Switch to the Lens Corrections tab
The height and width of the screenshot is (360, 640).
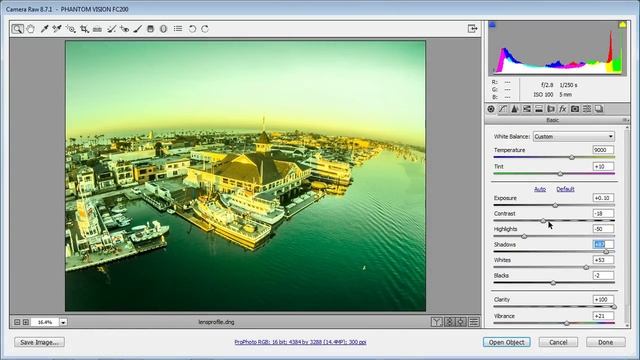(551, 109)
